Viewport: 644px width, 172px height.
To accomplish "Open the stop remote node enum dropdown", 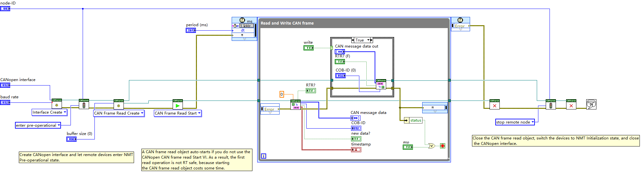I will click(x=532, y=122).
